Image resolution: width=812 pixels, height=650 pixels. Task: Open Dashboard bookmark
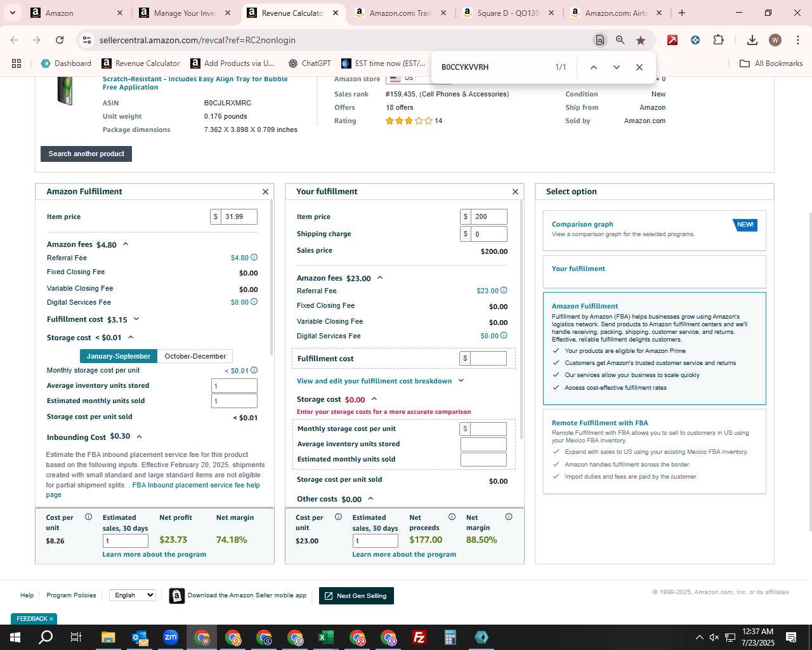point(66,63)
